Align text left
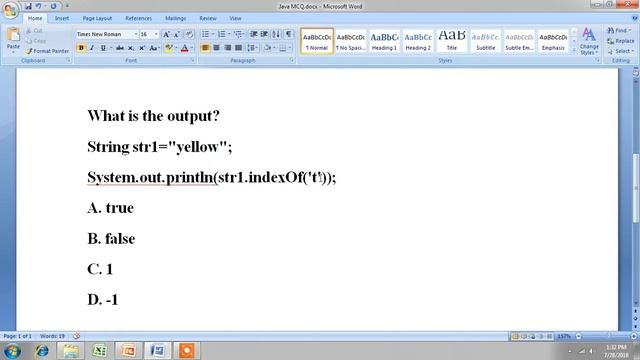Screen dimensions: 640x360 pyautogui.click(x=205, y=48)
